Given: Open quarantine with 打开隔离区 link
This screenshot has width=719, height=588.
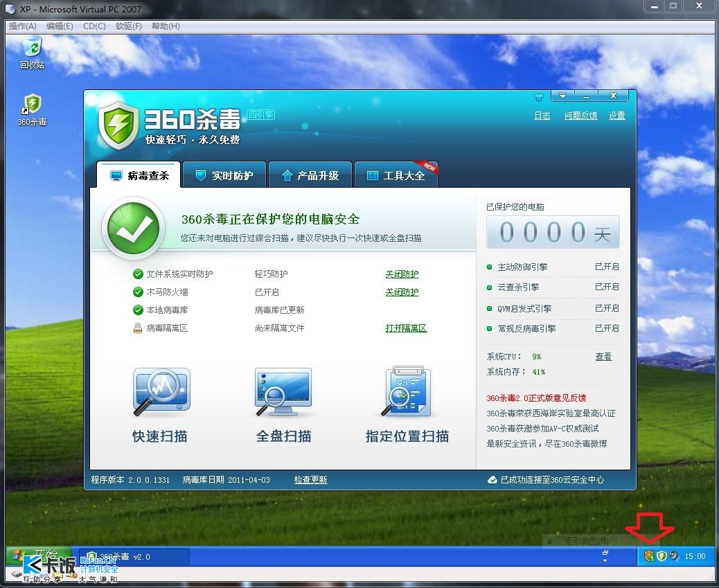Looking at the screenshot, I should pos(406,328).
